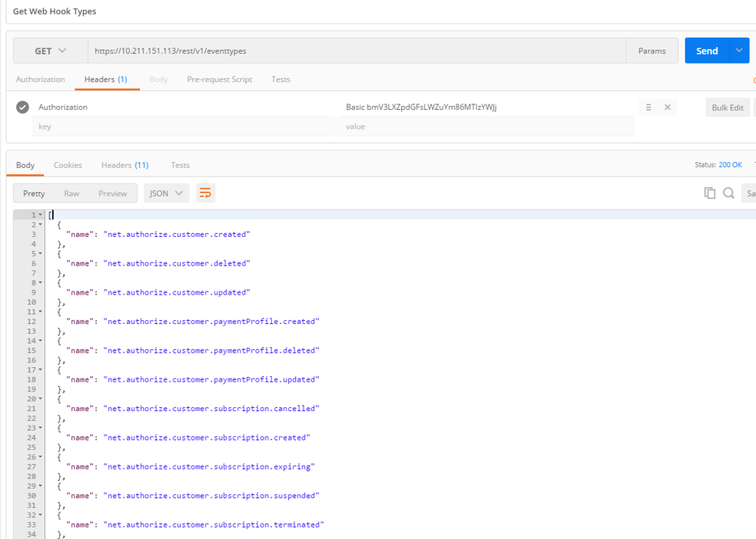This screenshot has height=539, width=756.
Task: Delete the Authorization header row
Action: [x=666, y=107]
